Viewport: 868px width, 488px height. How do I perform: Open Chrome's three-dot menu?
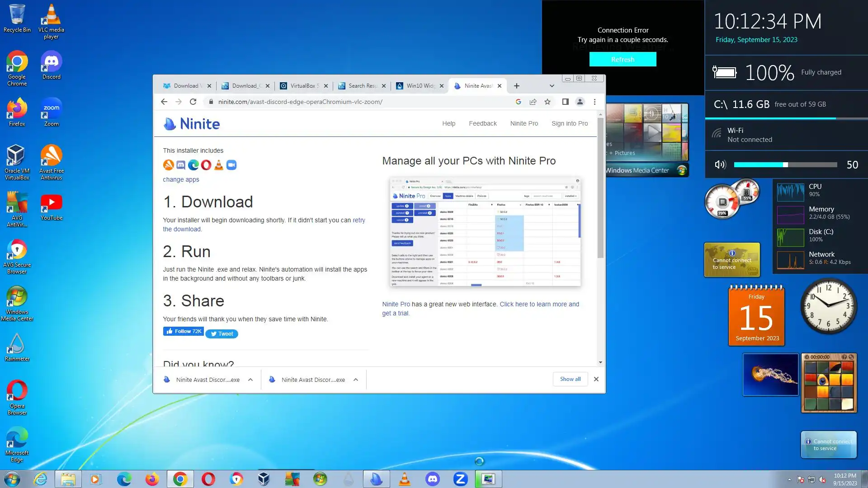[594, 102]
